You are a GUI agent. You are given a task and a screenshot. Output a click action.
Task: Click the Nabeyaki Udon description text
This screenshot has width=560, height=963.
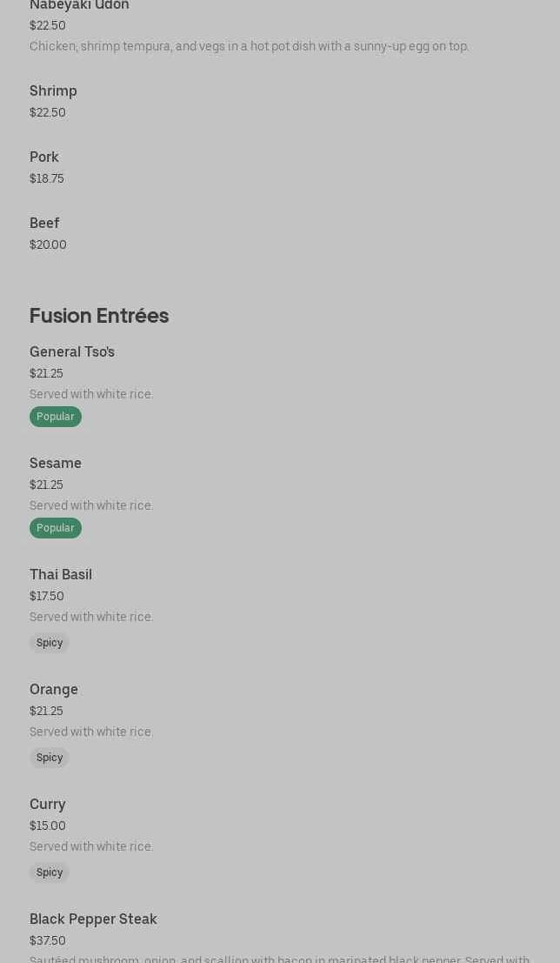tap(249, 46)
